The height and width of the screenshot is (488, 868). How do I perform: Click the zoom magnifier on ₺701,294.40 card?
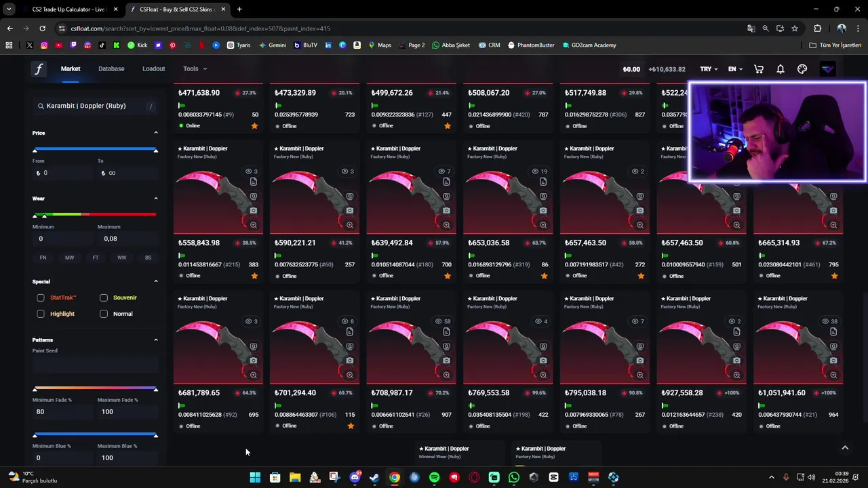pyautogui.click(x=350, y=375)
